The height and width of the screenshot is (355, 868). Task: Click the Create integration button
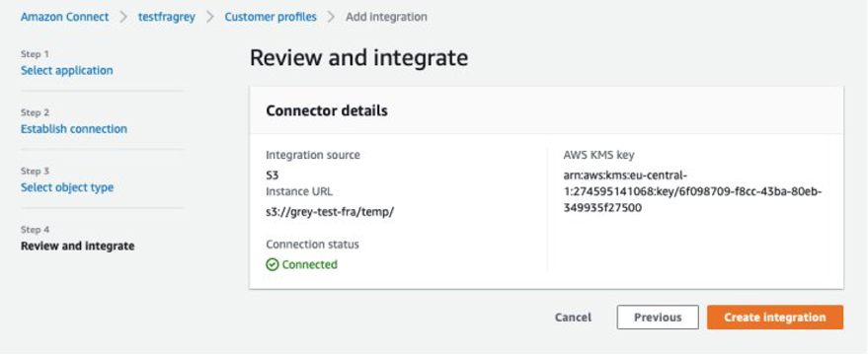[775, 318]
